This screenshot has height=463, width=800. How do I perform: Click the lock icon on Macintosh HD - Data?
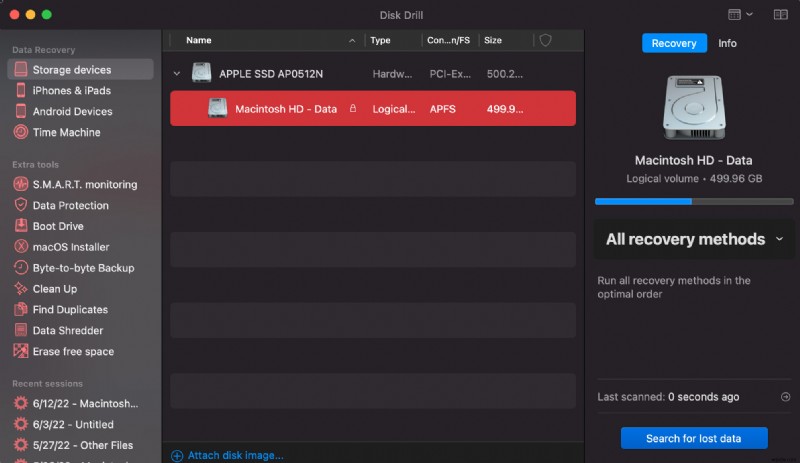352,109
